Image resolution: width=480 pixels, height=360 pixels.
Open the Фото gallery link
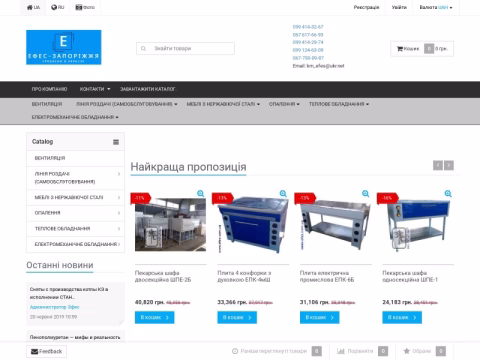click(x=85, y=7)
